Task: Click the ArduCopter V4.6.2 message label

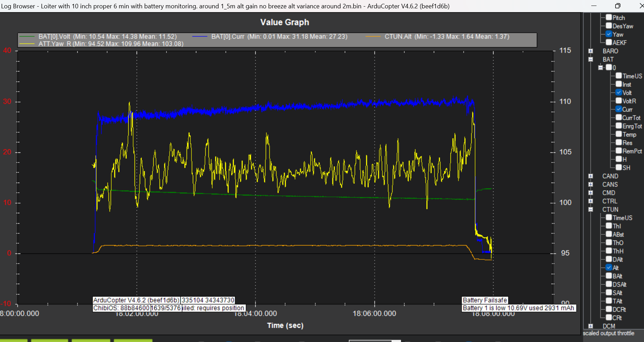Action: (x=136, y=300)
